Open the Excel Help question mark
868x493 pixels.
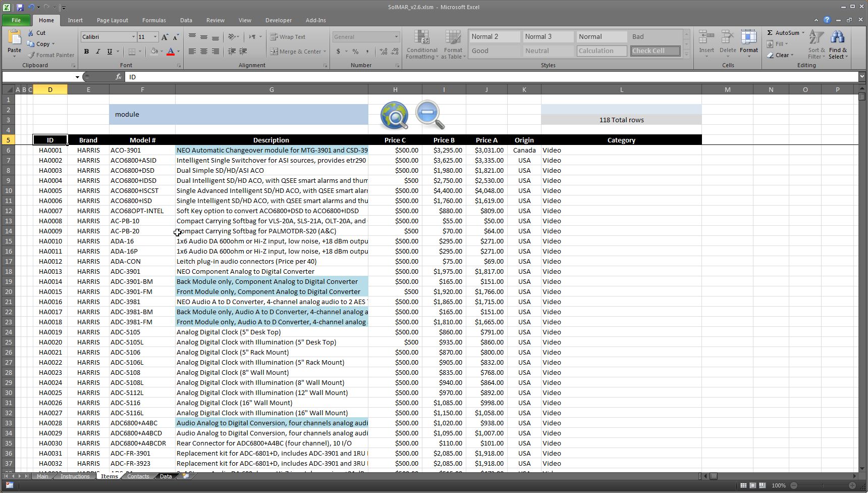pos(827,20)
